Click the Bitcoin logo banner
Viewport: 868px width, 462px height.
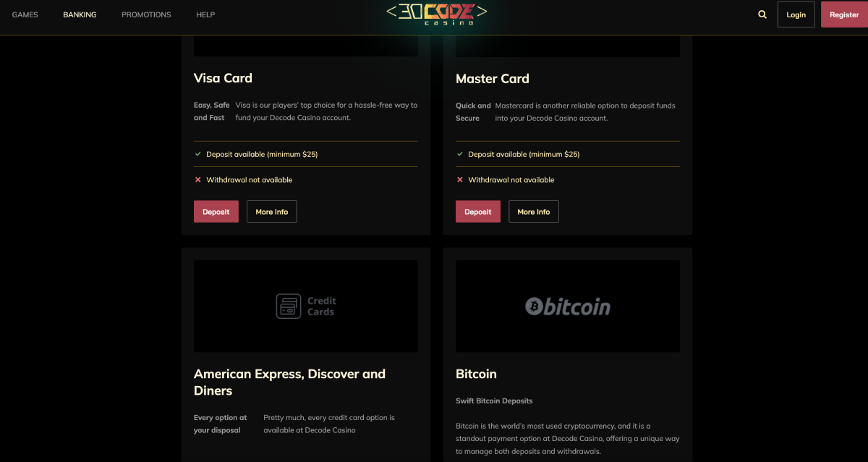tap(567, 307)
